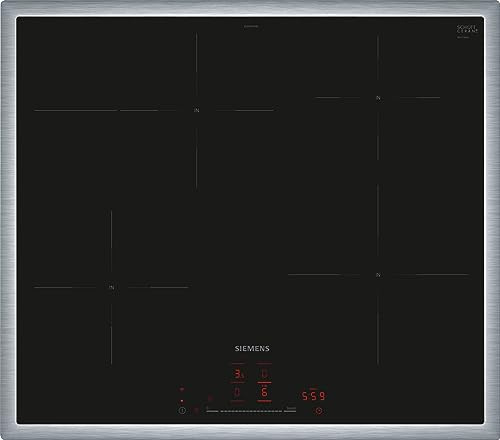The image size is (500, 440).
Task: Tap the boost label at the slider end
Action: point(291,408)
